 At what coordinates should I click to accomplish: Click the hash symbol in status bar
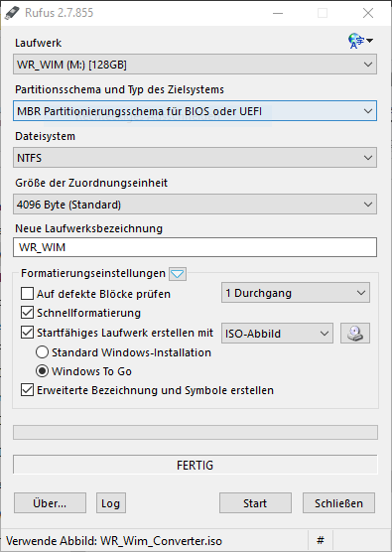321,540
